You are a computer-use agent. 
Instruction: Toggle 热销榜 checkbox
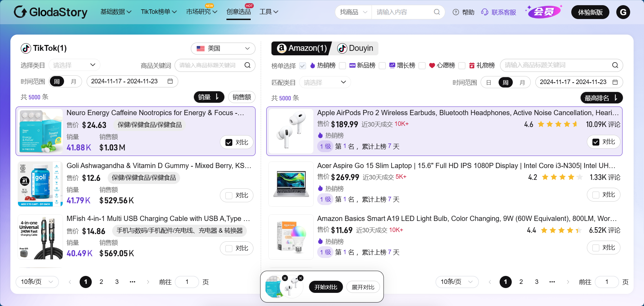(303, 66)
